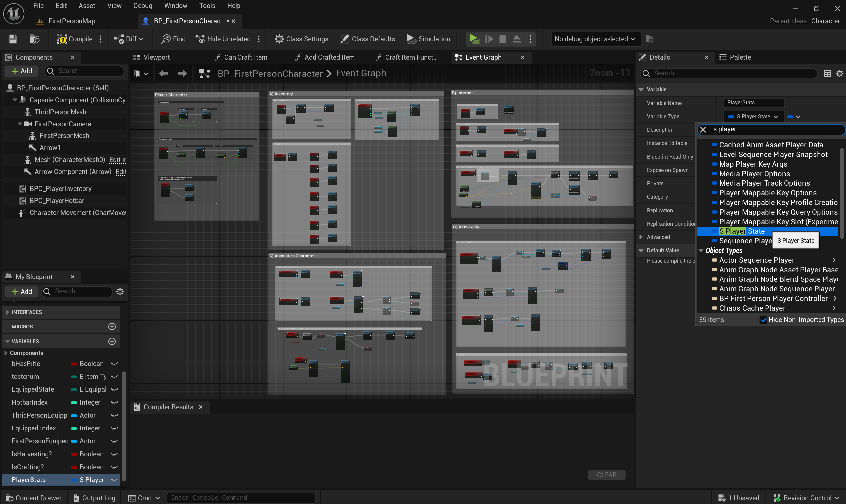Click the Simulation button
Image resolution: width=846 pixels, height=504 pixels.
(428, 39)
